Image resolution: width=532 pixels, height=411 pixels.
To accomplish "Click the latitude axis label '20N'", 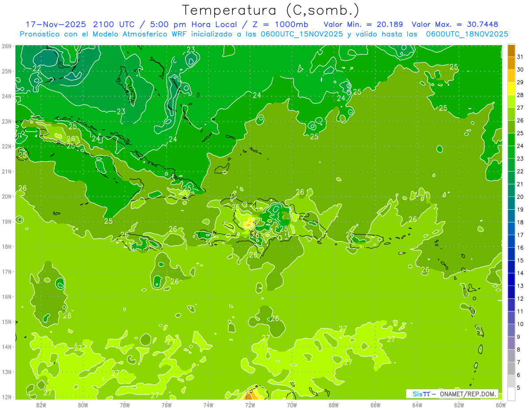I will pyautogui.click(x=7, y=196).
